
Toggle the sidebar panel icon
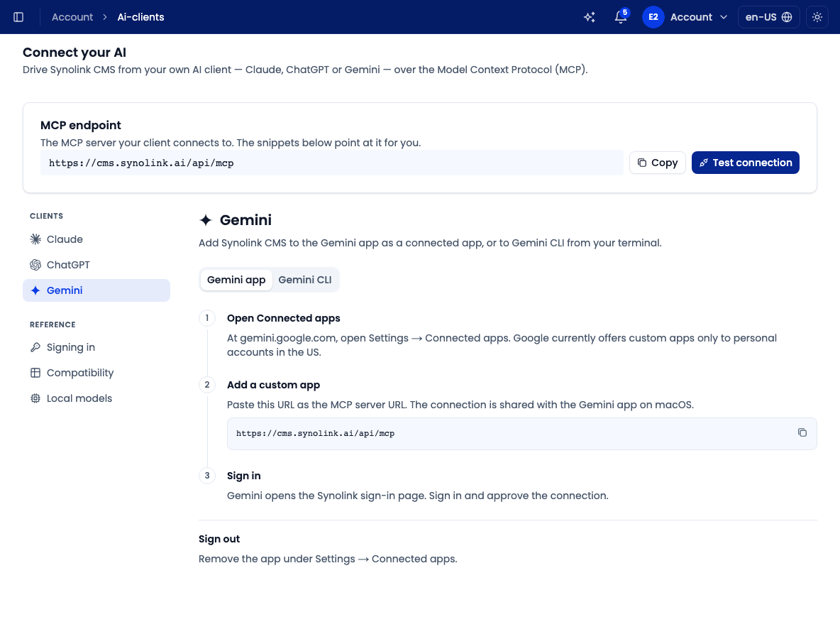pyautogui.click(x=18, y=17)
